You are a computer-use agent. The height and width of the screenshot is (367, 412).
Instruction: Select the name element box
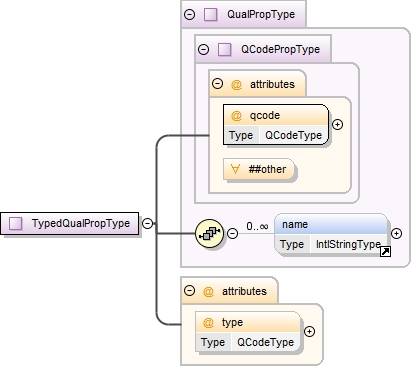tap(331, 233)
